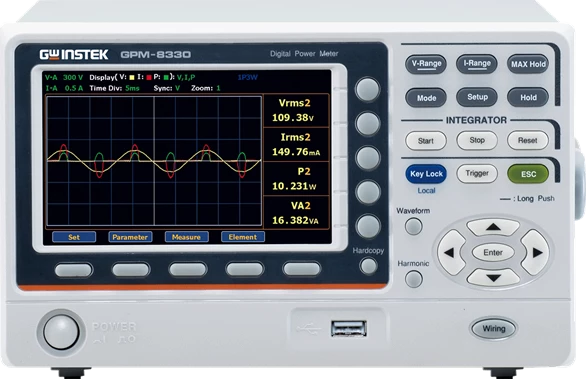Click the right arrow navigation key
This screenshot has height=379, width=586.
point(536,253)
